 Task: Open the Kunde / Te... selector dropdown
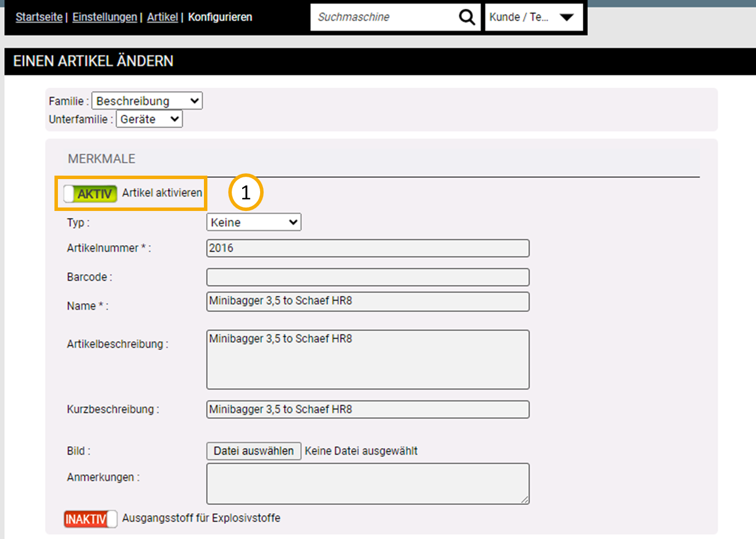point(533,17)
